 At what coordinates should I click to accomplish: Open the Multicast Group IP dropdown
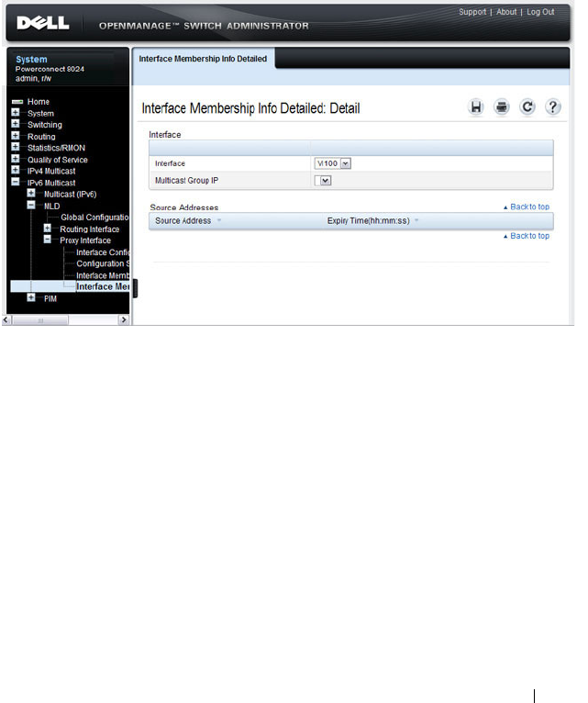click(323, 181)
